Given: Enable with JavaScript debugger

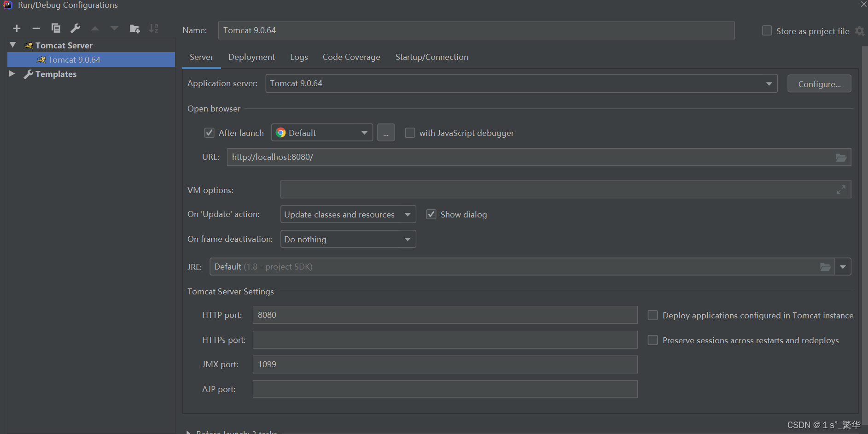Looking at the screenshot, I should point(410,133).
